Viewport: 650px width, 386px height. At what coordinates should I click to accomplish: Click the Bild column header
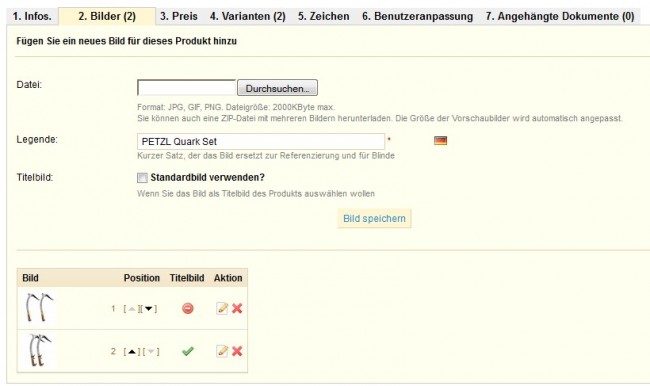pos(30,278)
